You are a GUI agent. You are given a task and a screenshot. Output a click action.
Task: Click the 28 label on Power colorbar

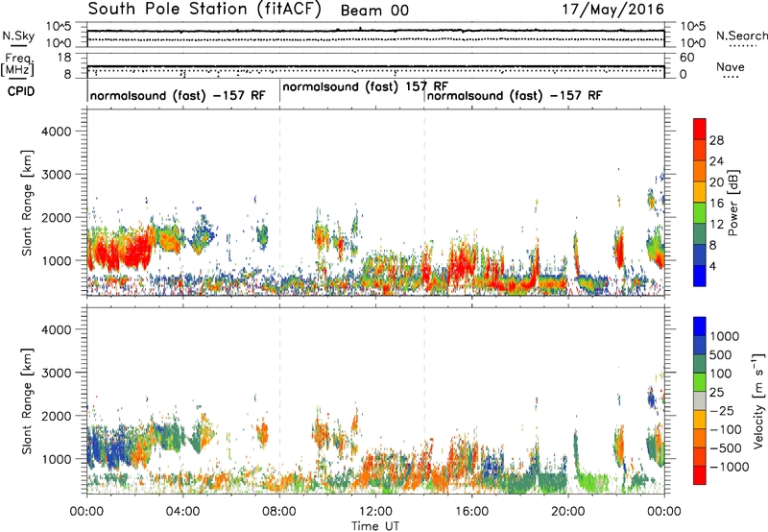click(x=716, y=140)
